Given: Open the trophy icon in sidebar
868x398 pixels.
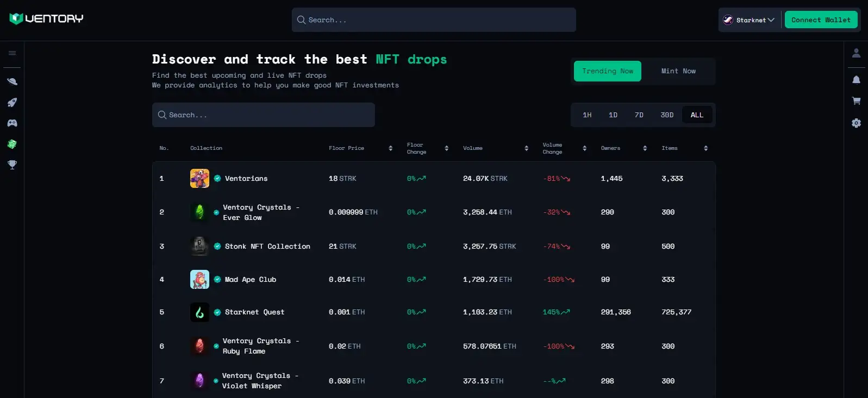Looking at the screenshot, I should [12, 165].
